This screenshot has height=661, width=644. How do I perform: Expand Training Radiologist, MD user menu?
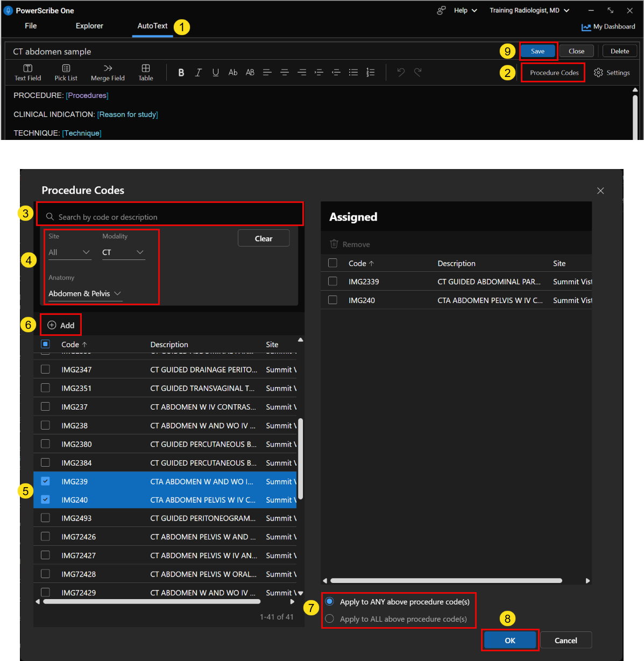click(x=529, y=10)
